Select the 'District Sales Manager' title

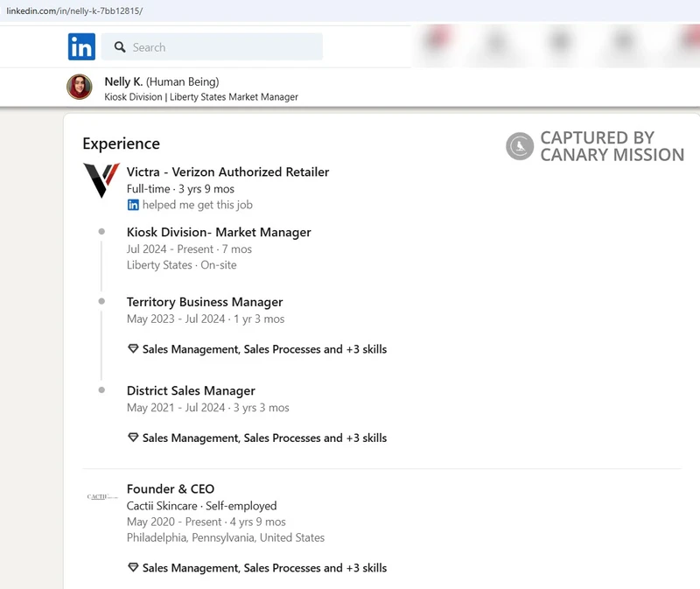pyautogui.click(x=191, y=390)
